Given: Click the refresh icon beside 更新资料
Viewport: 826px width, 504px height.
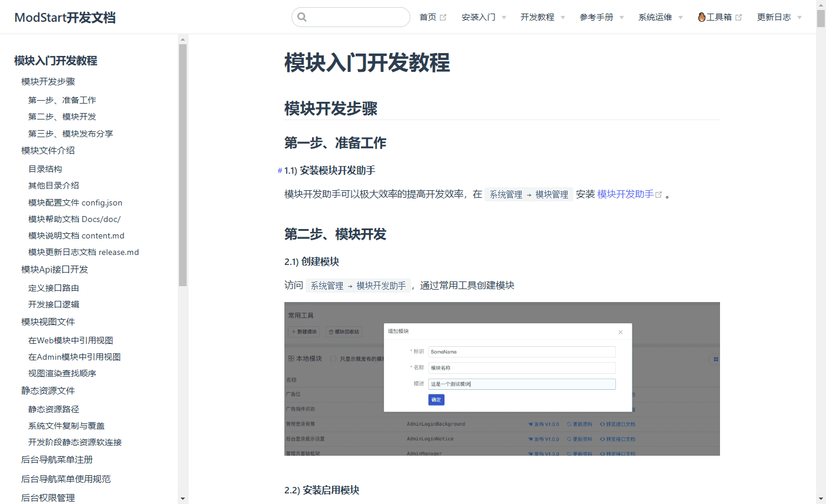Looking at the screenshot, I should (x=569, y=424).
